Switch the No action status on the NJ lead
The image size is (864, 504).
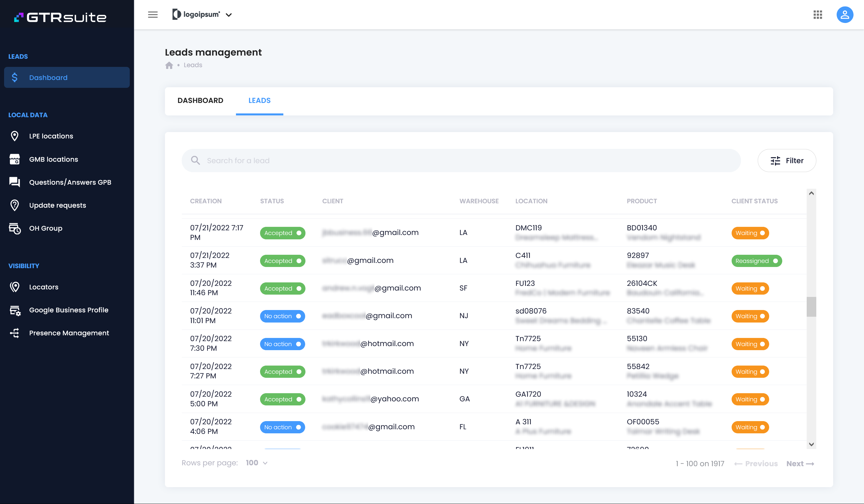(x=282, y=316)
